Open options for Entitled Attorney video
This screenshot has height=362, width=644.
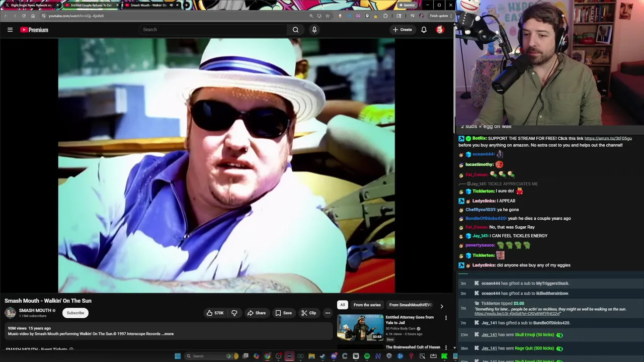[x=446, y=318]
